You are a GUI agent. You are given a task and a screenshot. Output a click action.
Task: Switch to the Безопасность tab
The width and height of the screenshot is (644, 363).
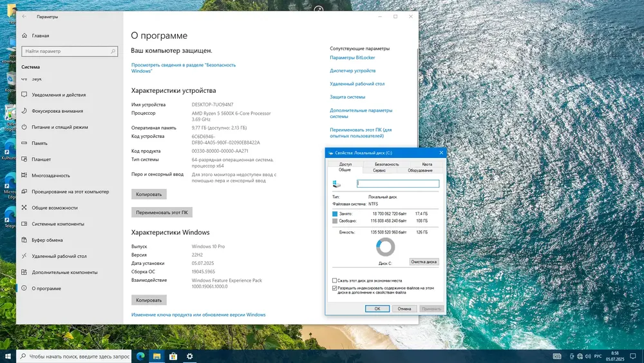click(x=386, y=164)
